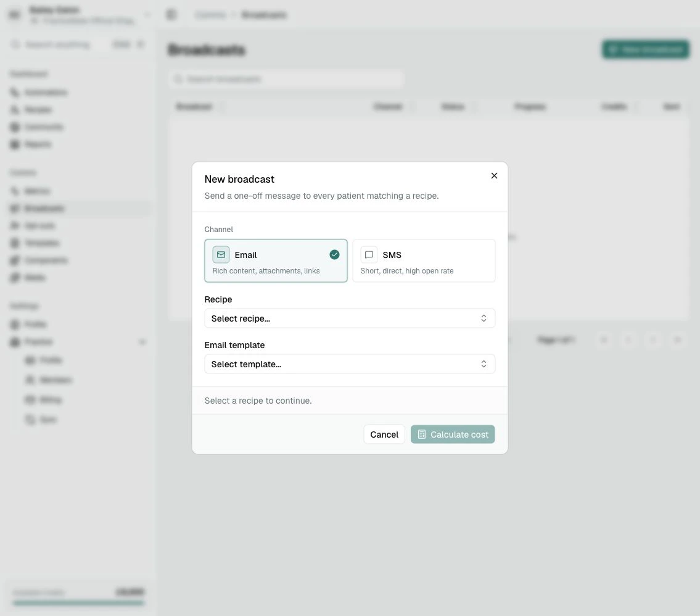Click 'Send a one-off message' description text
This screenshot has height=616, width=700.
point(321,196)
